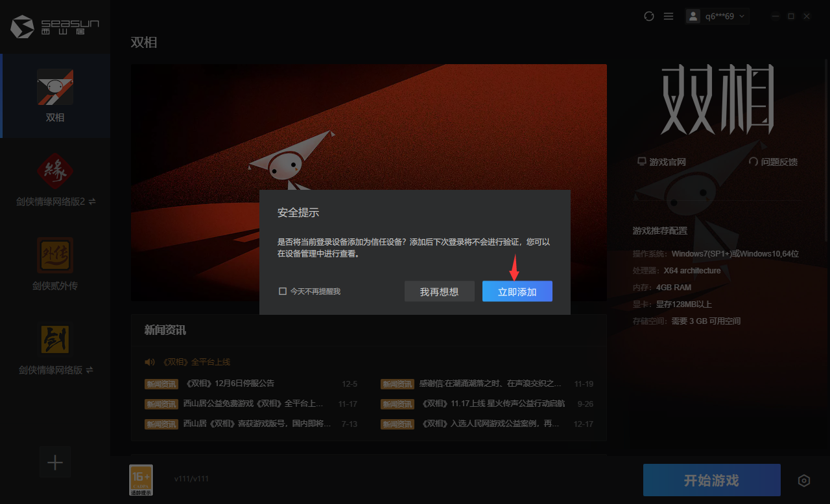Open 《双相》全平台上线 announcement
Image resolution: width=830 pixels, height=504 pixels.
coord(195,362)
